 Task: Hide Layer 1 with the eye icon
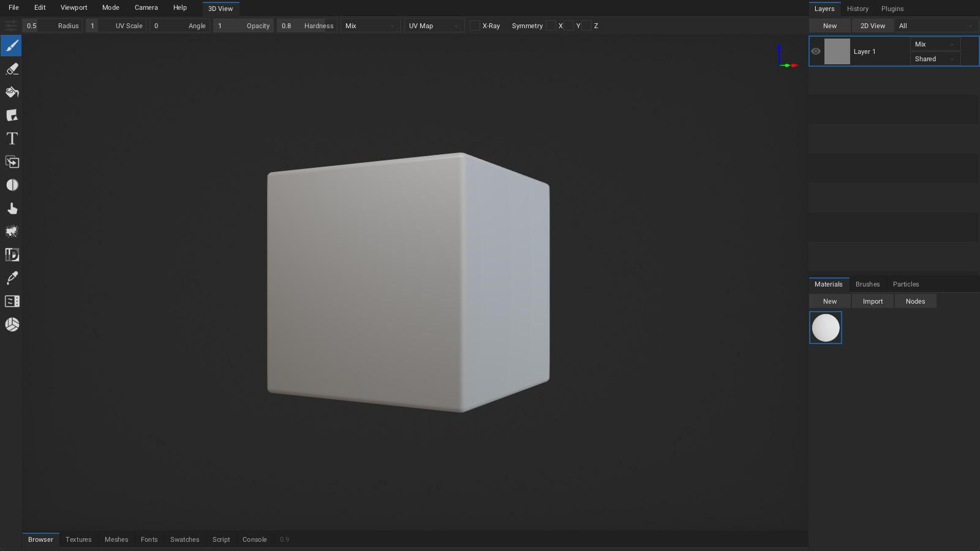[816, 51]
